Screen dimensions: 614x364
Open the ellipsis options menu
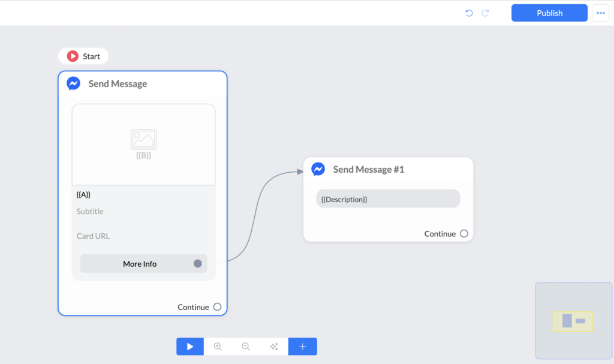point(600,13)
